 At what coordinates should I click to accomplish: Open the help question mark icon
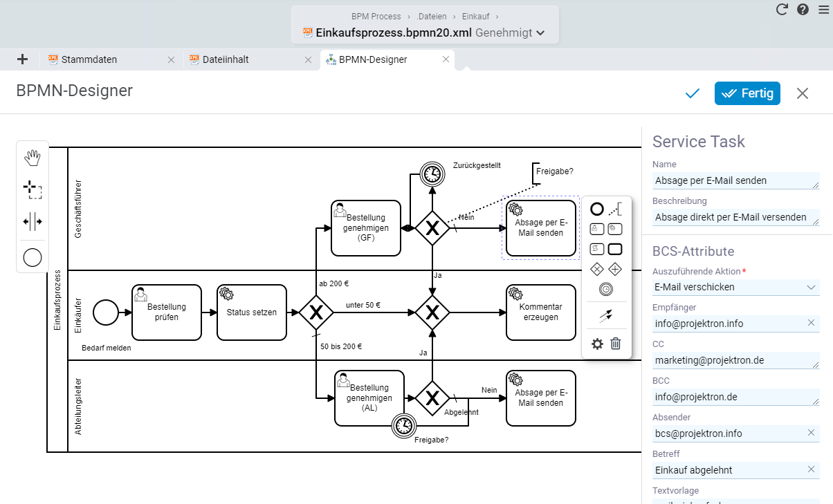803,10
